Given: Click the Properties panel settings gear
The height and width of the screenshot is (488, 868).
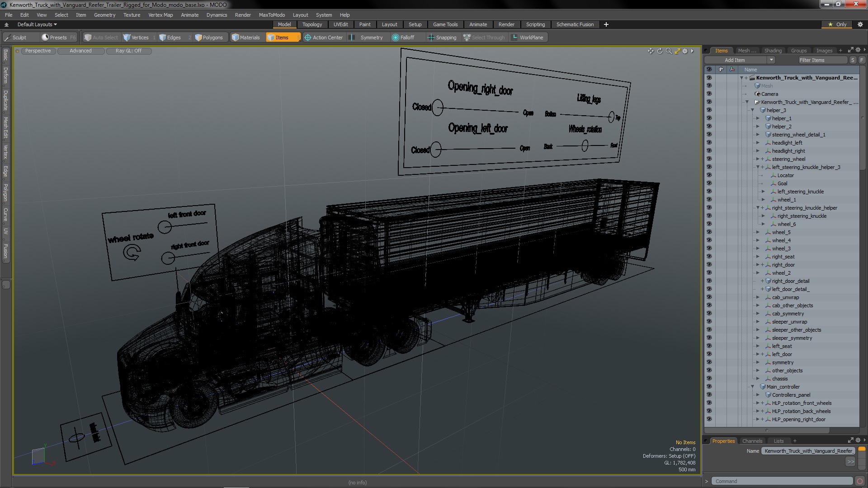Looking at the screenshot, I should 858,441.
